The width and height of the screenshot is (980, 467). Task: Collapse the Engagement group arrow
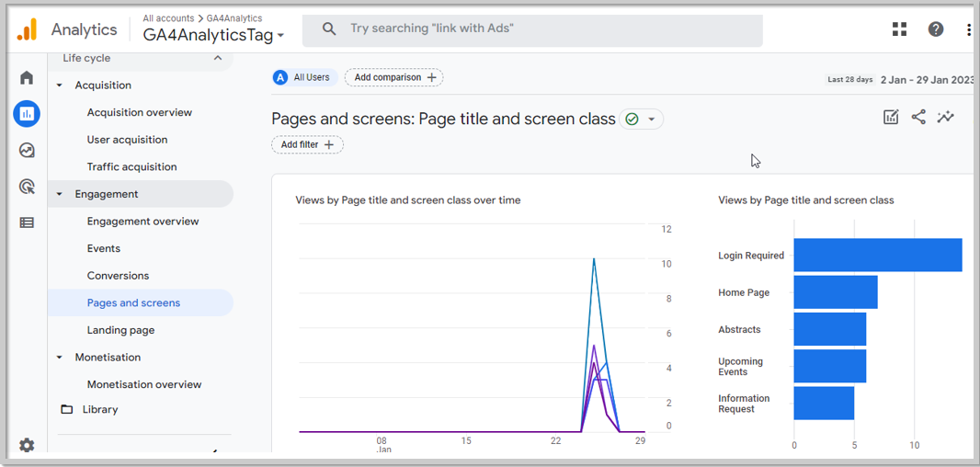[x=60, y=194]
